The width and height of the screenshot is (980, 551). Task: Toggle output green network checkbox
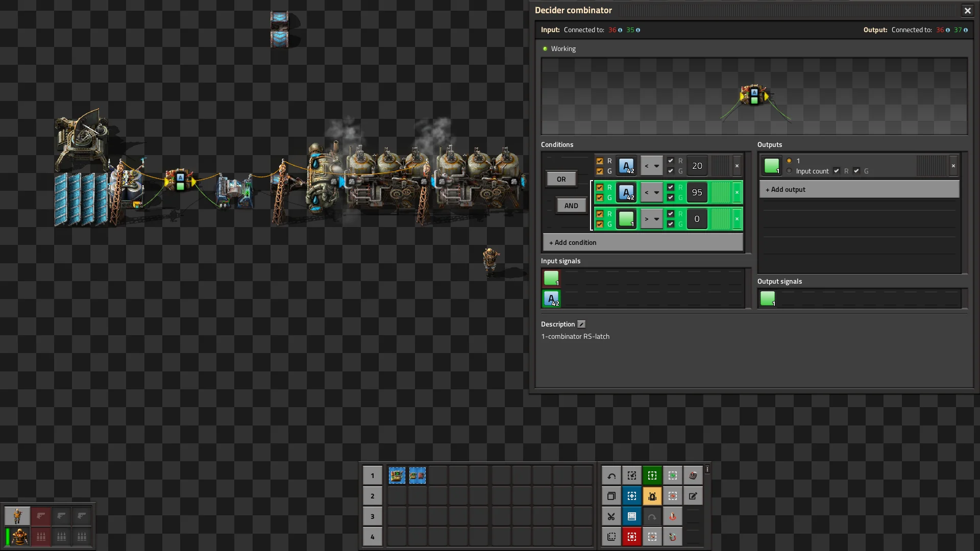pyautogui.click(x=856, y=171)
